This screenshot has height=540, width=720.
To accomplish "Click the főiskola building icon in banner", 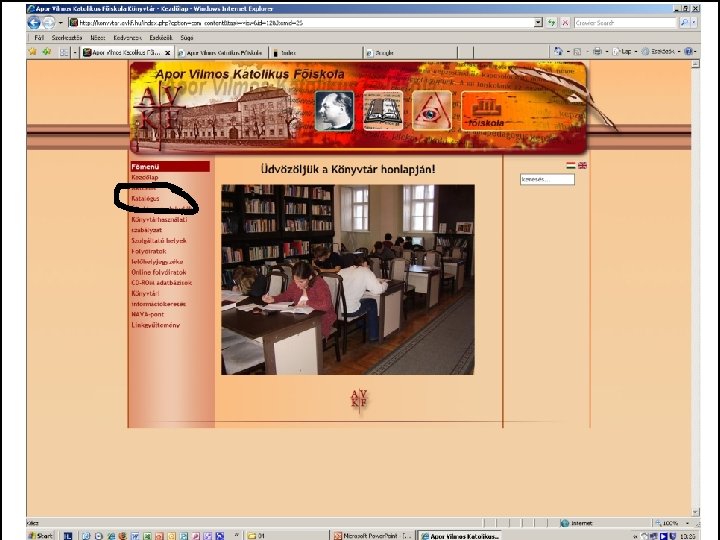I will (486, 111).
